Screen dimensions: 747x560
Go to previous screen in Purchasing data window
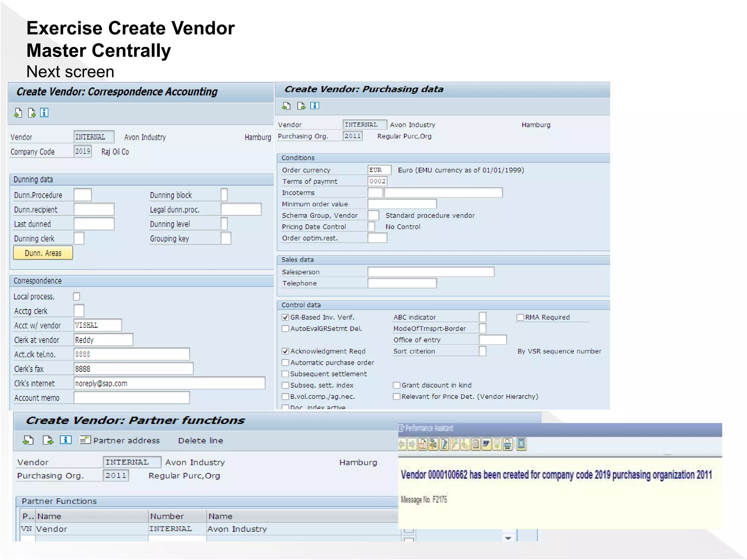(x=286, y=106)
